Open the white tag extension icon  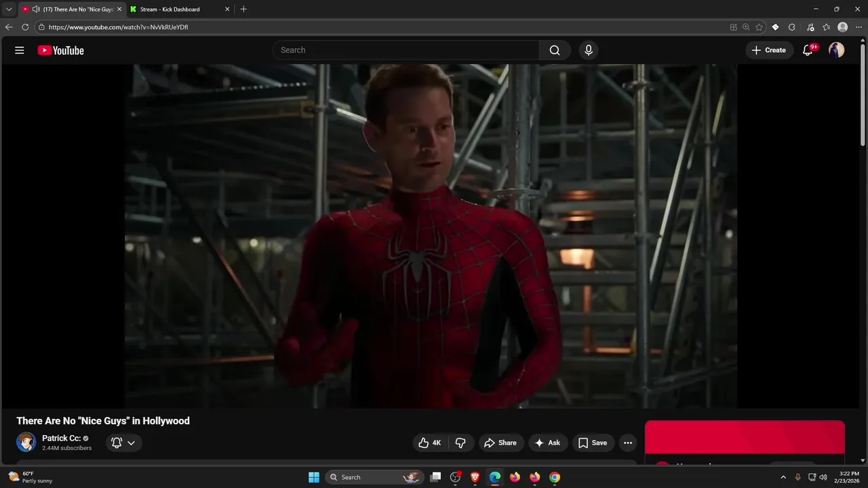pos(776,27)
